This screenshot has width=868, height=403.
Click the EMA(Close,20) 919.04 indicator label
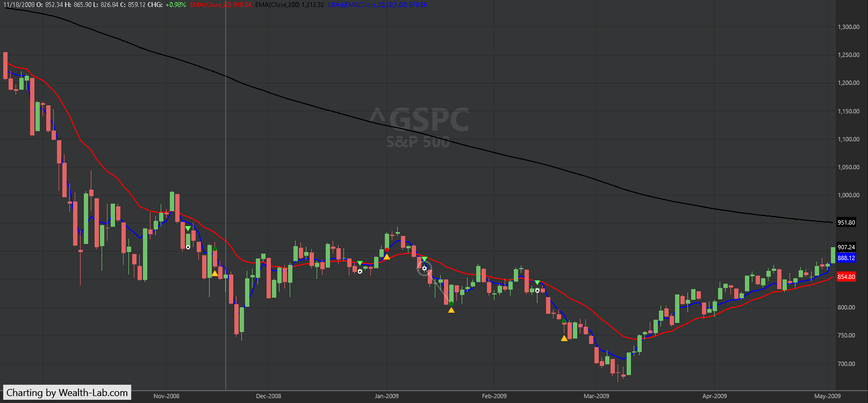[220, 5]
